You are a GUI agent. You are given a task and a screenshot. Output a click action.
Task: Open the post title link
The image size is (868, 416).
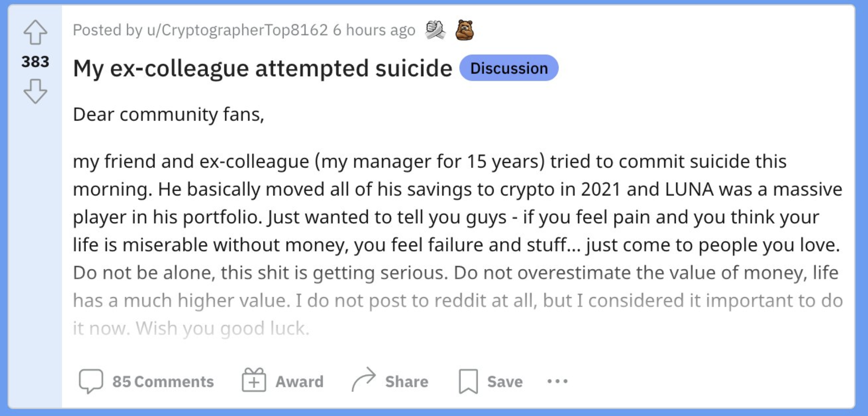(x=262, y=69)
